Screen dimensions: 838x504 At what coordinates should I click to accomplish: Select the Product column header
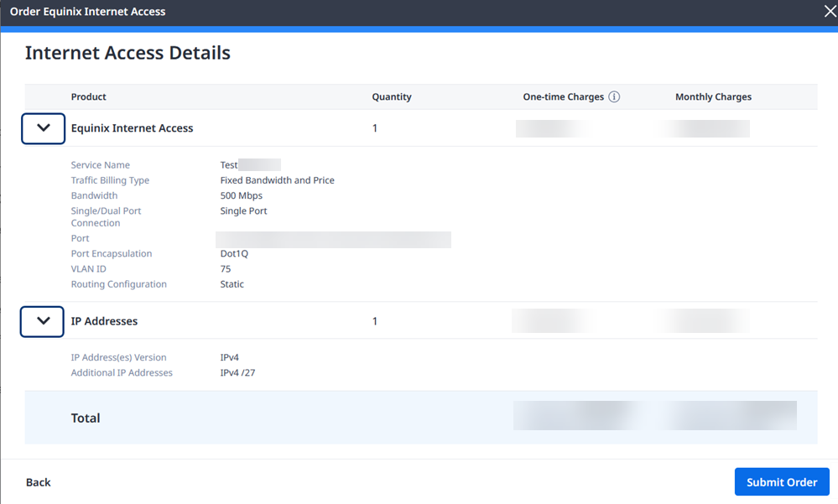(x=89, y=96)
